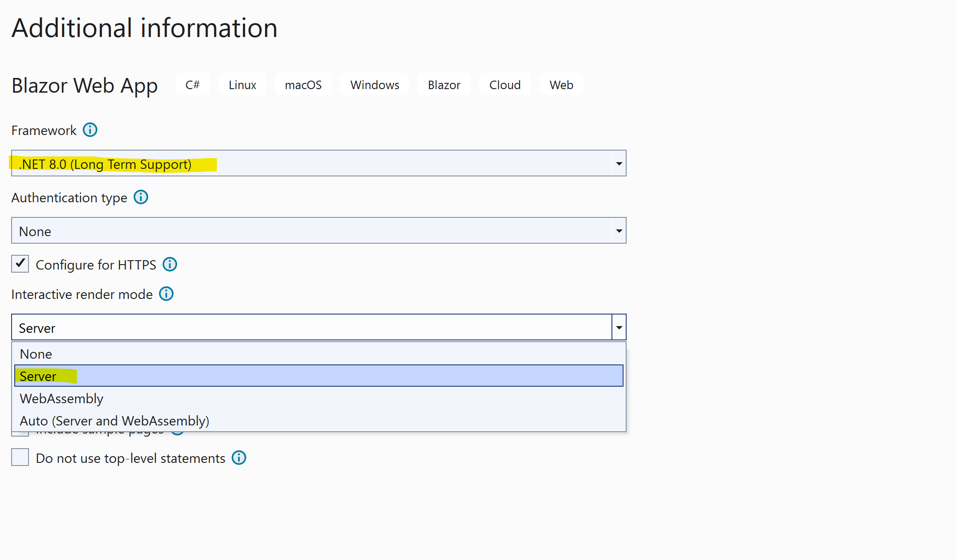This screenshot has width=956, height=560.
Task: Choose WebAssembly render mode option
Action: (x=319, y=399)
